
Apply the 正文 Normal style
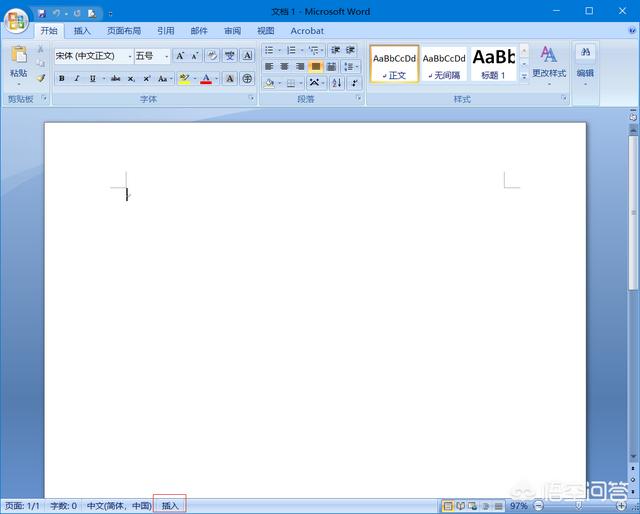(394, 64)
